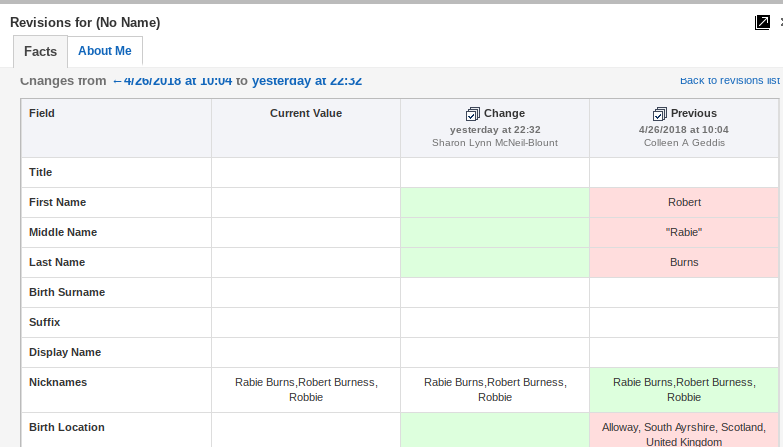783x447 pixels.
Task: Go back to revisions list
Action: click(x=729, y=80)
